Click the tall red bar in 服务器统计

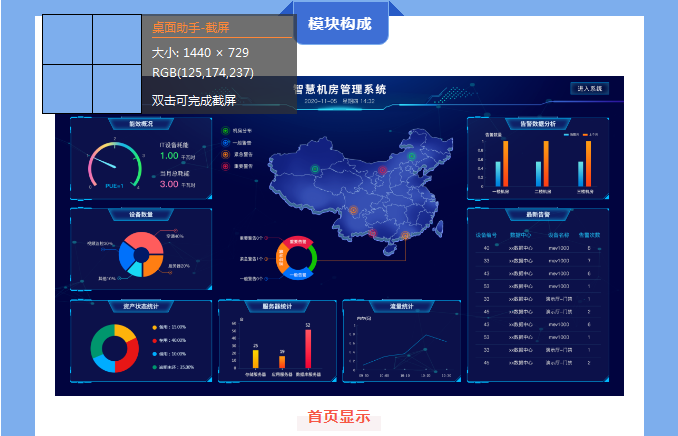(x=308, y=348)
